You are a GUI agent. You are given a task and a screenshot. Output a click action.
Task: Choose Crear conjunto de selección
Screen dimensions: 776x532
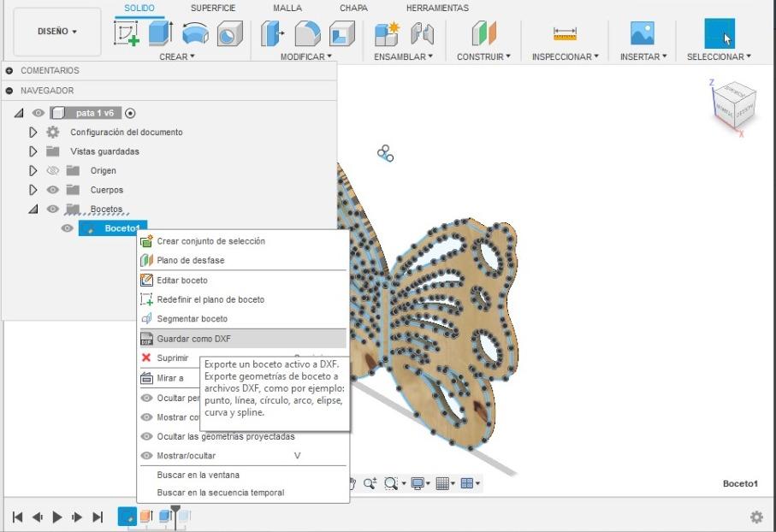(243, 241)
